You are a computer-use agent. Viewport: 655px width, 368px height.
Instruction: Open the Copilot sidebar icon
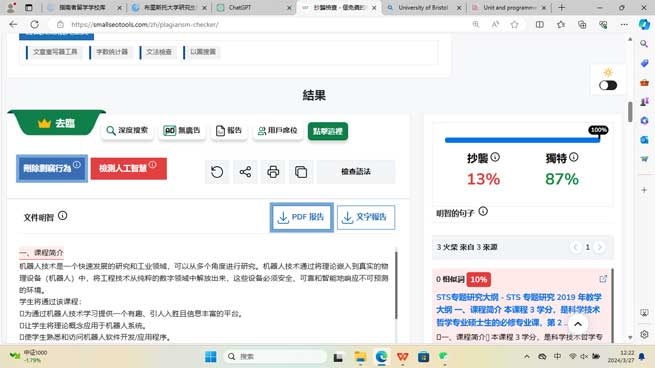pyautogui.click(x=645, y=25)
